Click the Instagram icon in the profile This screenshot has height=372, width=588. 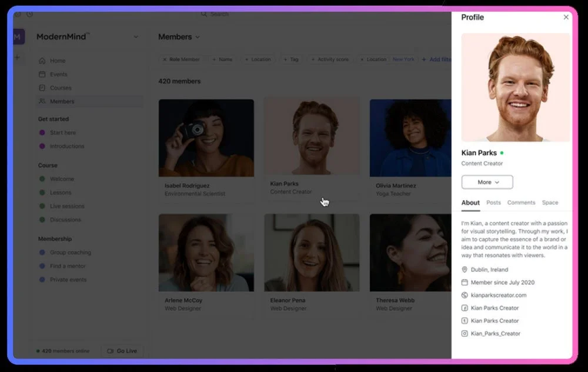(x=465, y=333)
